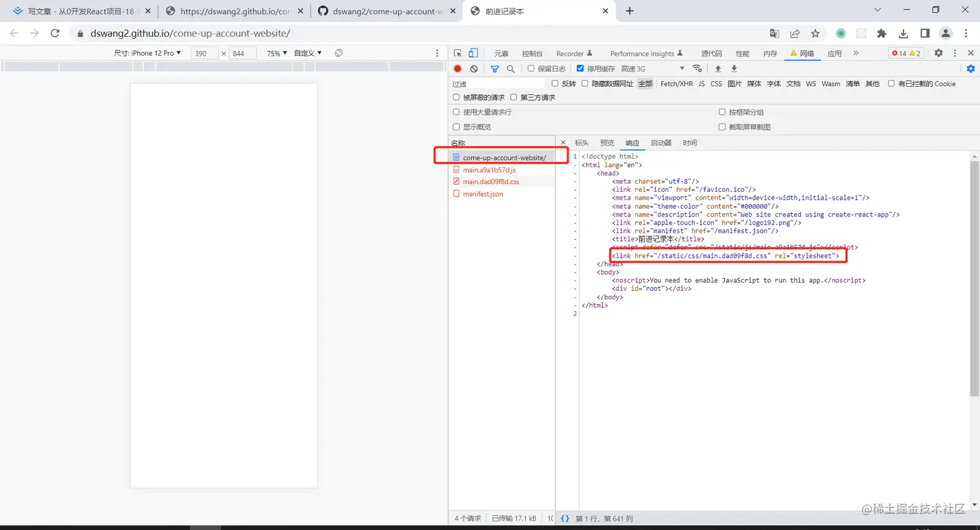Image resolution: width=980 pixels, height=530 pixels.
Task: Enable the 显示概览 checkbox
Action: click(456, 127)
